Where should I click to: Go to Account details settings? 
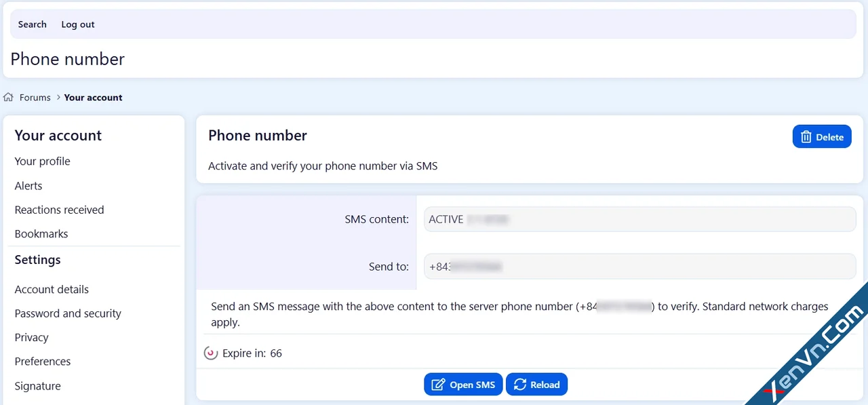point(52,289)
